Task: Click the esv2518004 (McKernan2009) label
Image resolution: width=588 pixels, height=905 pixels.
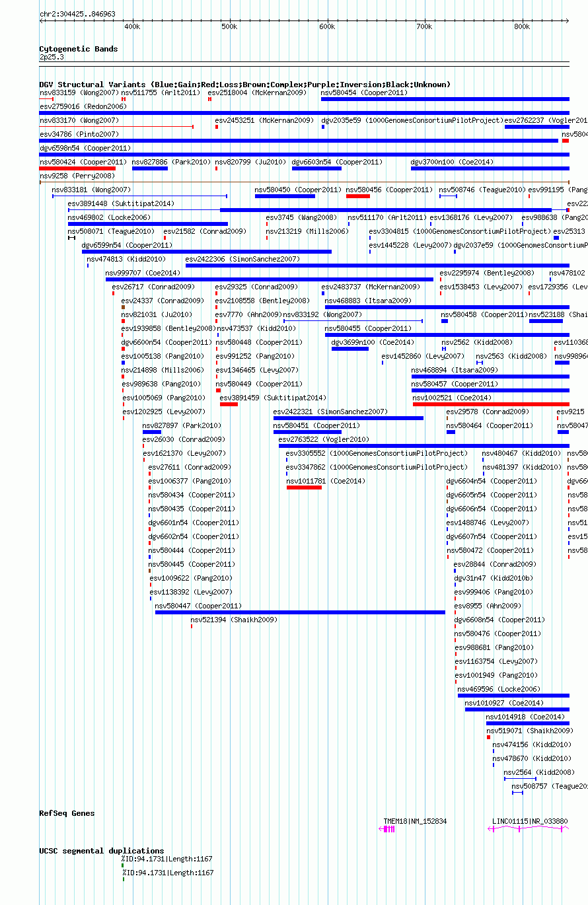Action: [x=258, y=92]
